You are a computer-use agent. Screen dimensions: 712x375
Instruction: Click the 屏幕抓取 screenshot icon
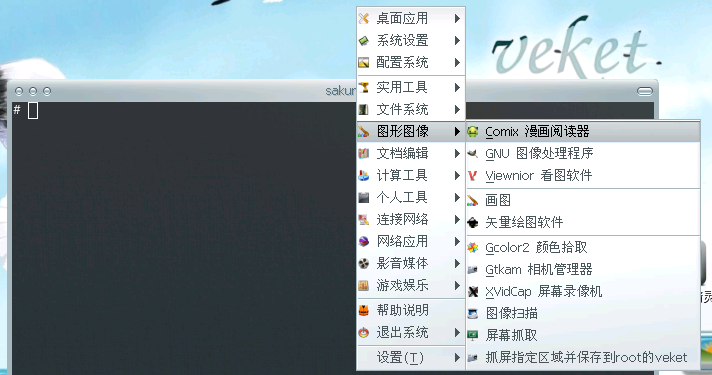pos(473,336)
